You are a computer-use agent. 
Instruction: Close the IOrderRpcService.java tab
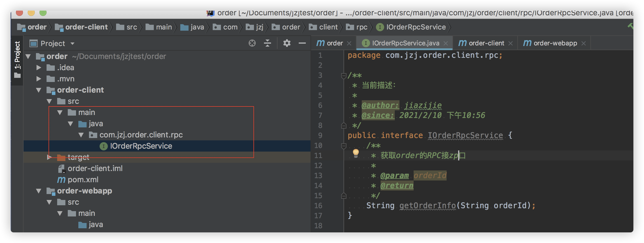(x=446, y=43)
